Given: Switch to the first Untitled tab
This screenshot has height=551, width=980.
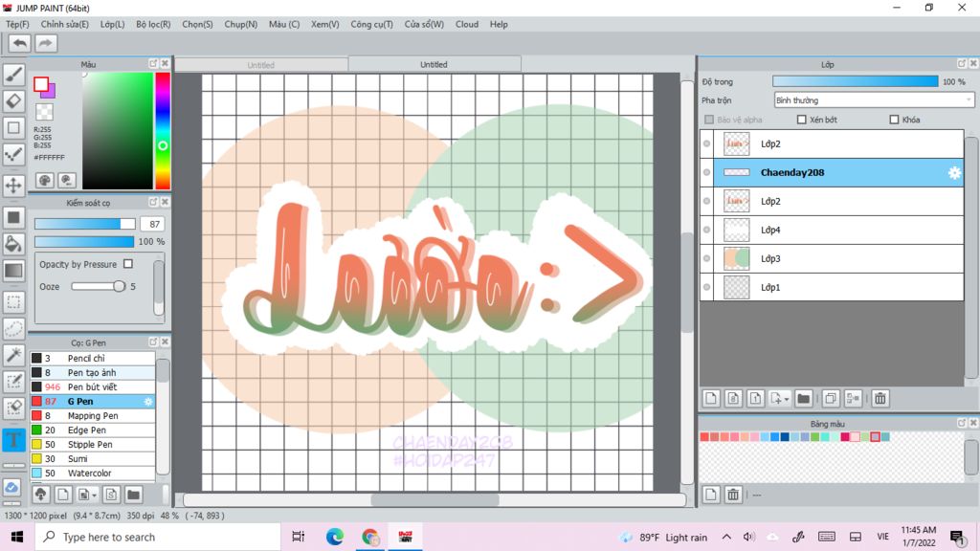Looking at the screenshot, I should click(x=260, y=64).
